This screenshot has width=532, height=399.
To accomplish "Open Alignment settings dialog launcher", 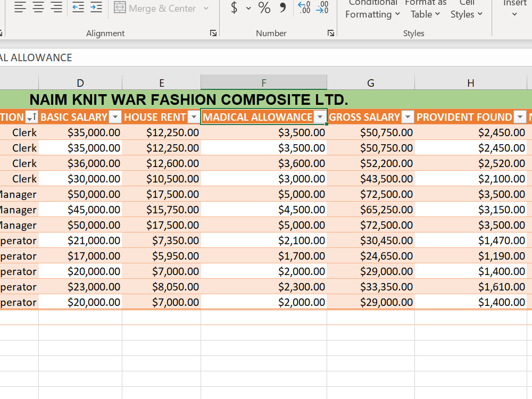I will (x=213, y=33).
